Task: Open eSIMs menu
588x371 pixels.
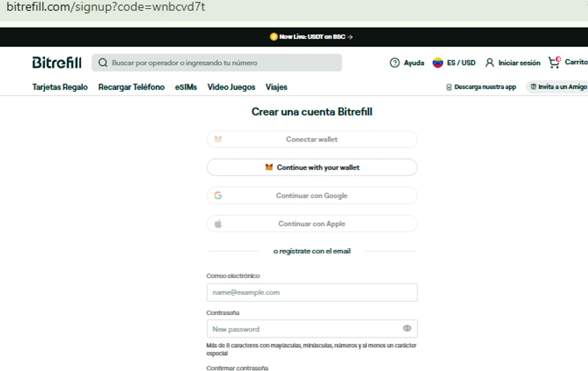Action: (186, 87)
